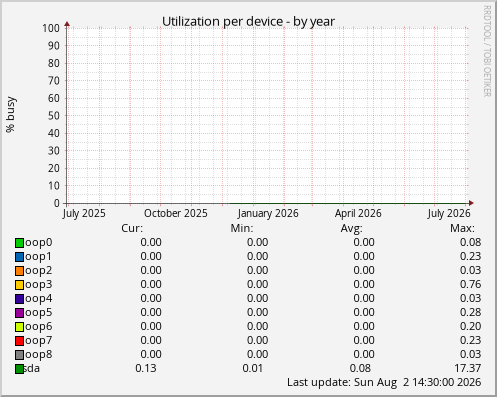This screenshot has height=397, width=497.
Task: Click sda current value 0.13
Action: coord(146,368)
